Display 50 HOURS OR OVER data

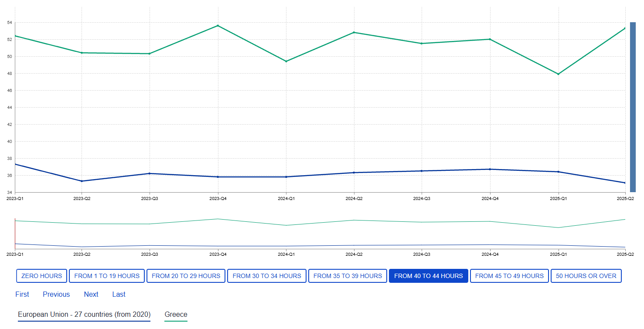[586, 276]
